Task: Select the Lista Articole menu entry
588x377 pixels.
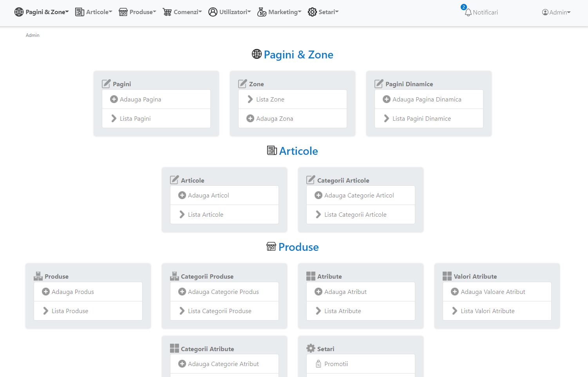Action: tap(224, 214)
